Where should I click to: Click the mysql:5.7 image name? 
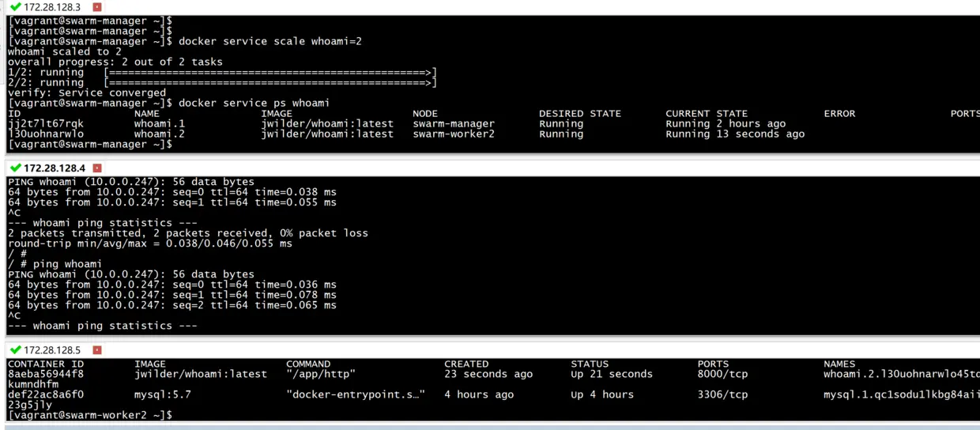(x=163, y=394)
